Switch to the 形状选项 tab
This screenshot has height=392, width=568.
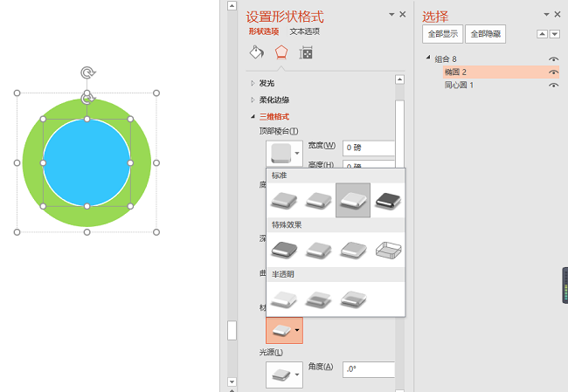pyautogui.click(x=265, y=31)
